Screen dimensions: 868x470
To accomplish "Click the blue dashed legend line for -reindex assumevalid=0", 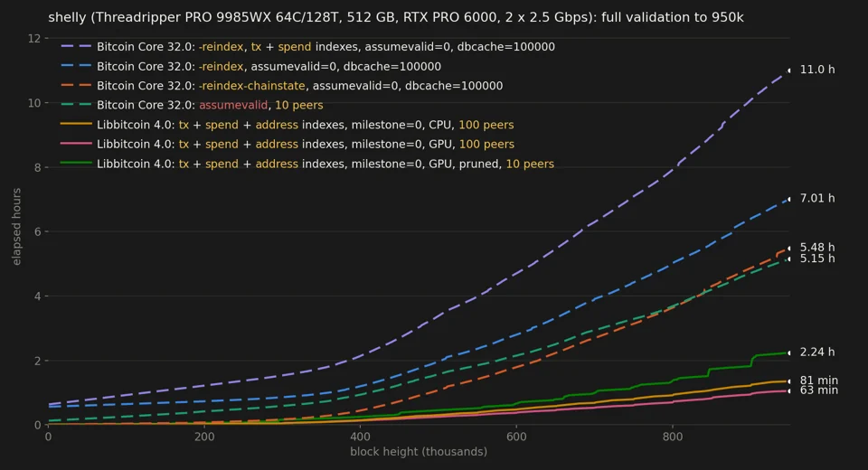I will pyautogui.click(x=76, y=66).
